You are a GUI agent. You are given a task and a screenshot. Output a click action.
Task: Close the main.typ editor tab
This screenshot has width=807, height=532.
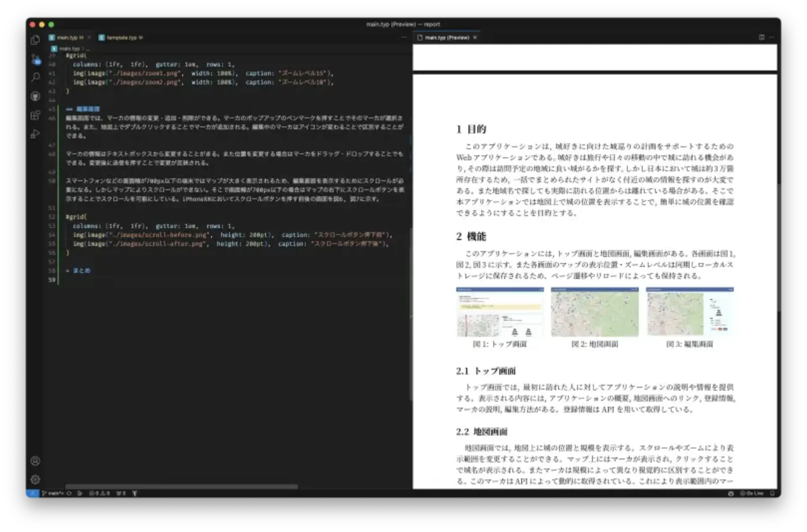pyautogui.click(x=89, y=37)
